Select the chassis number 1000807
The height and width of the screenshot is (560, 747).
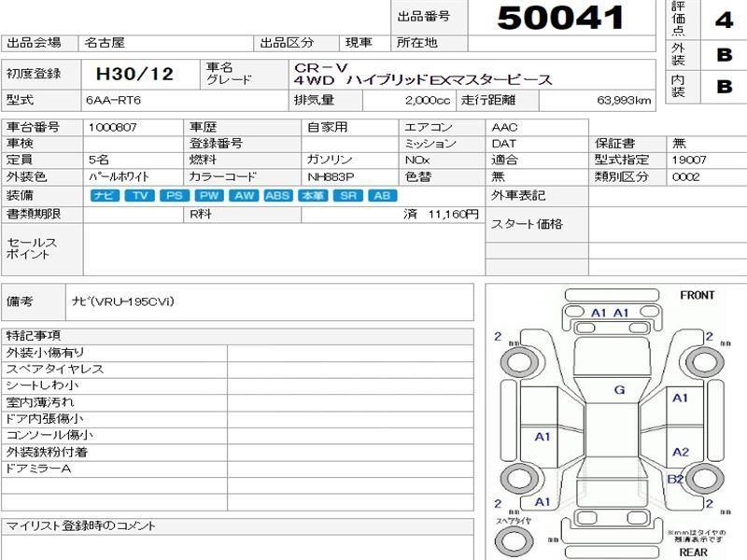click(x=112, y=128)
